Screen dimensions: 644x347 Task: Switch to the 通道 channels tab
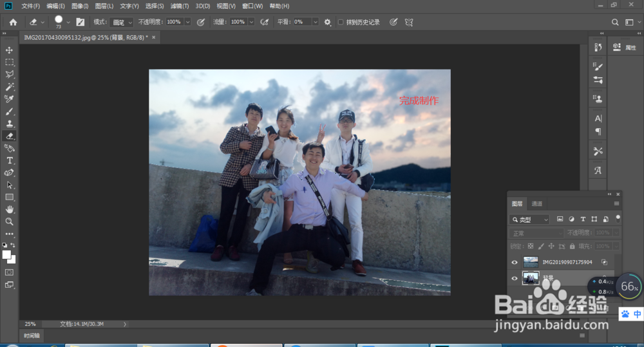[537, 203]
